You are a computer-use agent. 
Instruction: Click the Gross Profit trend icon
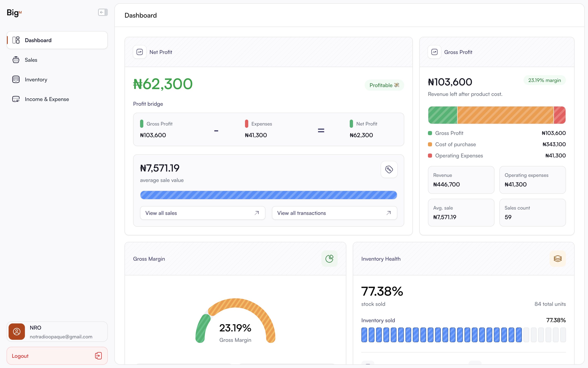(434, 52)
